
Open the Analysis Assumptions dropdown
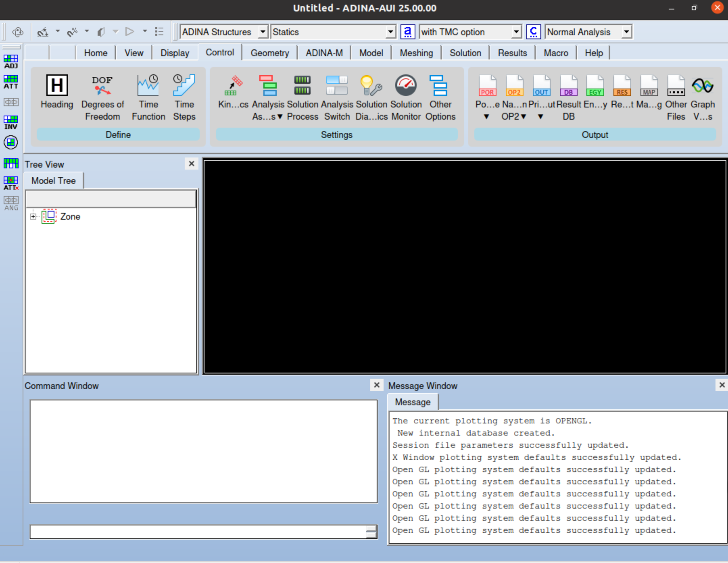pyautogui.click(x=268, y=97)
